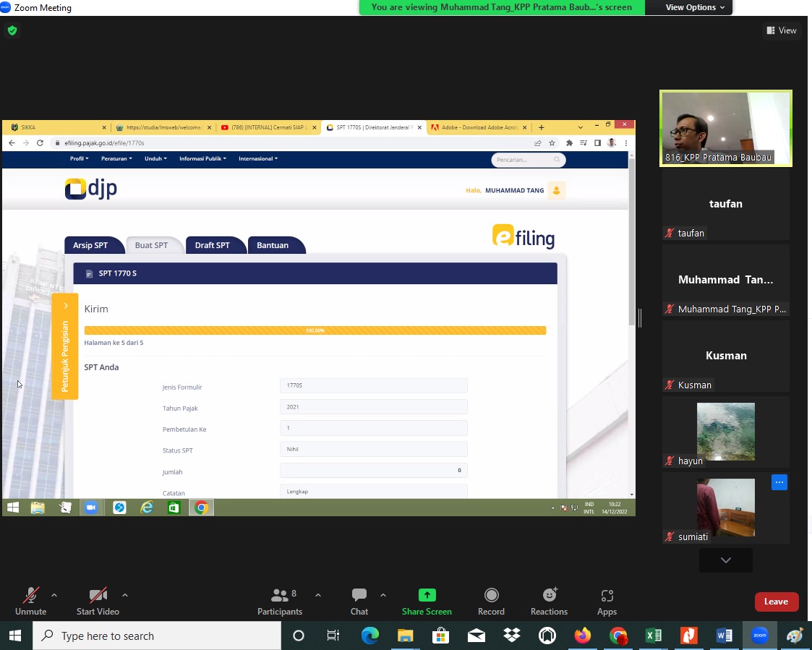This screenshot has width=812, height=650.
Task: Click the red Leave button
Action: [776, 602]
